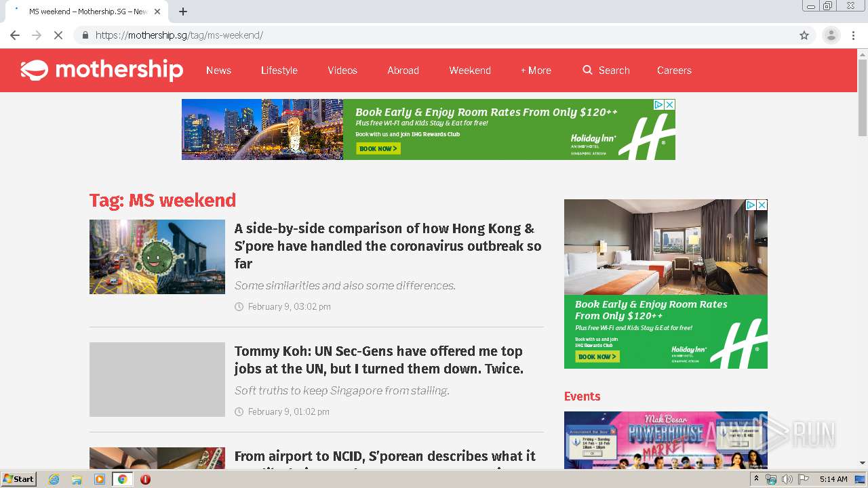Click 'Some similarities and also some differences.' text
Viewport: 868px width, 488px height.
[345, 285]
